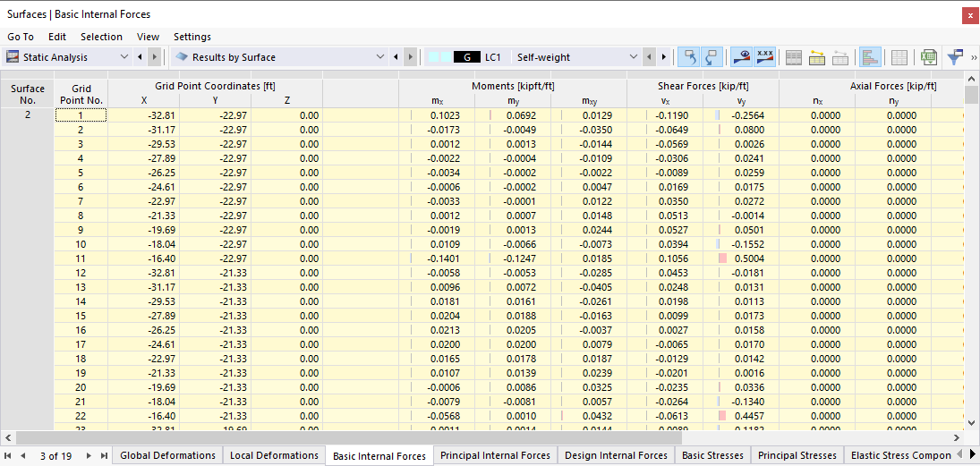Open the Go To menu
Screen dimensions: 980x466
(x=21, y=37)
